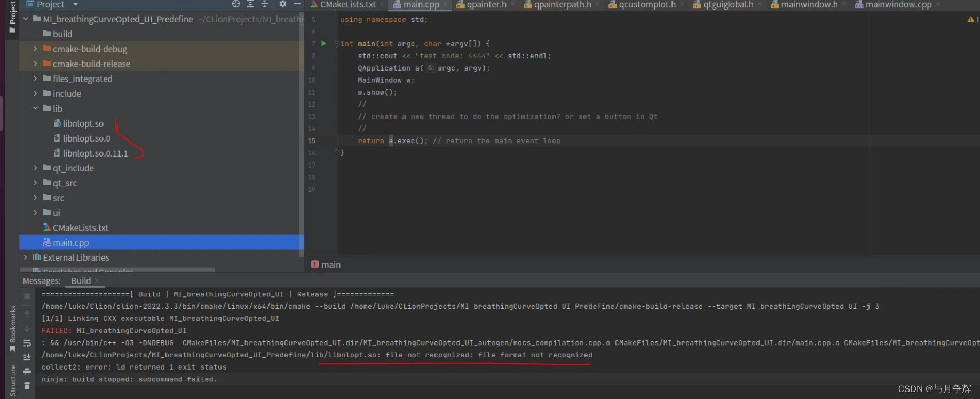Image resolution: width=980 pixels, height=399 pixels.
Task: Click the main breadcrumb below editor
Action: coord(326,264)
